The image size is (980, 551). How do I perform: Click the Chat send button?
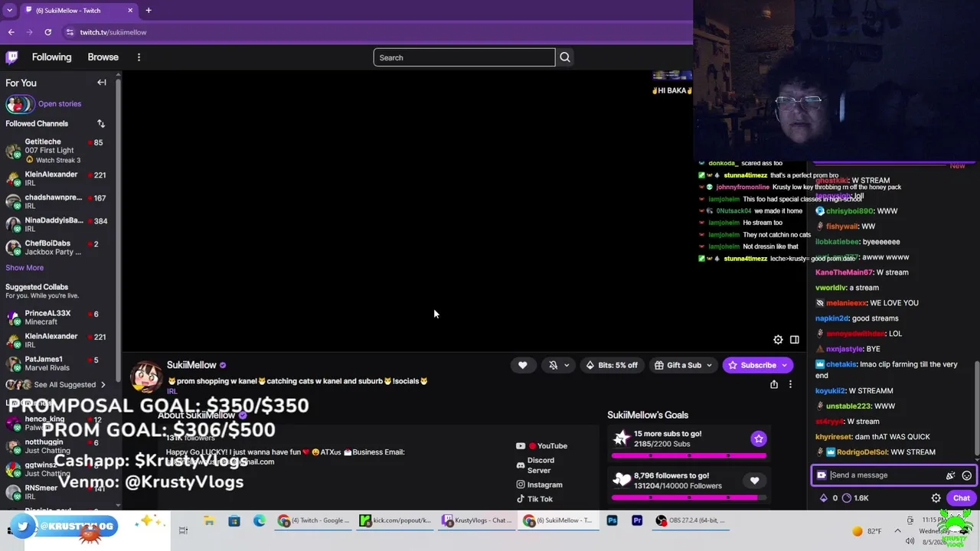961,498
